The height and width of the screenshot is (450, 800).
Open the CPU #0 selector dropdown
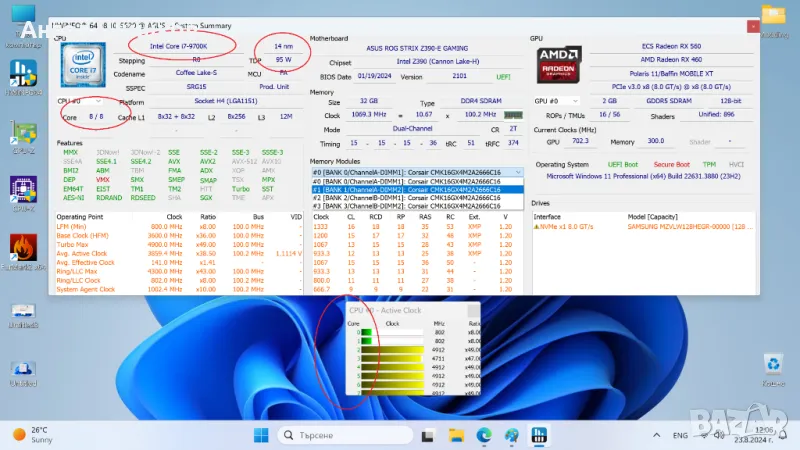81,101
